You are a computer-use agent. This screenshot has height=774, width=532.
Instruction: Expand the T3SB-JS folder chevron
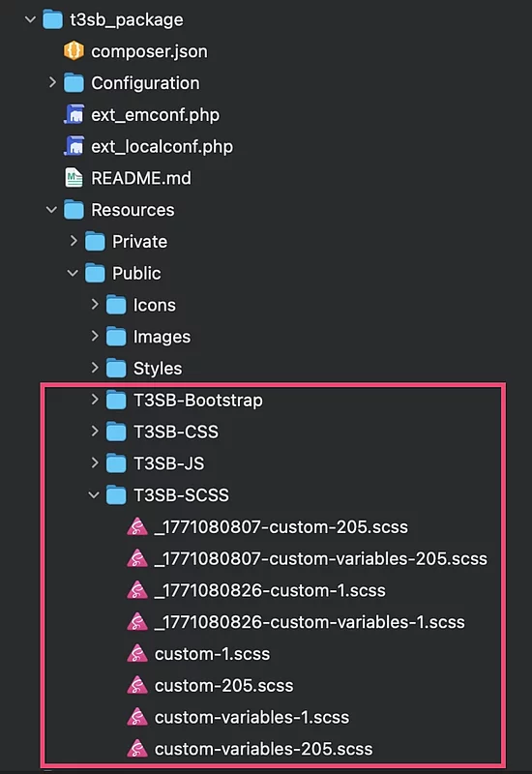(95, 462)
